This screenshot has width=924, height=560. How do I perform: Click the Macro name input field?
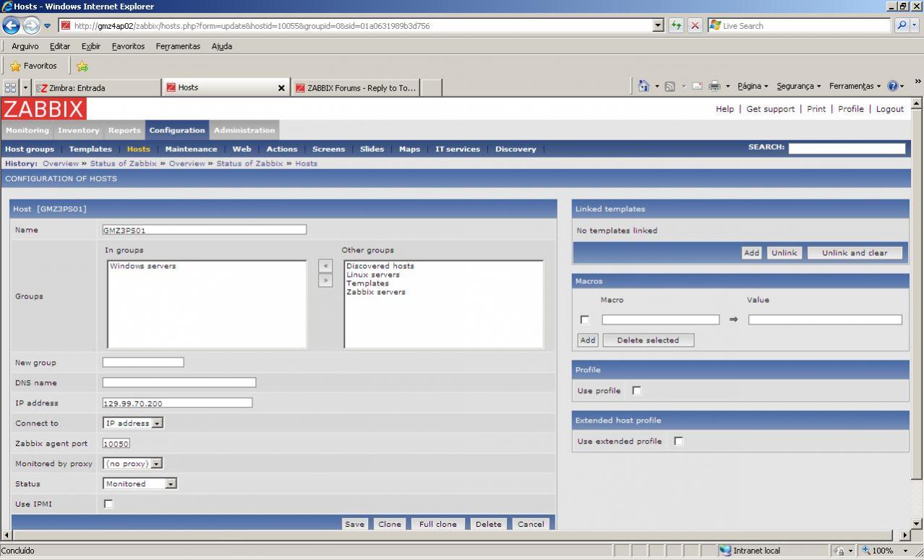click(661, 319)
